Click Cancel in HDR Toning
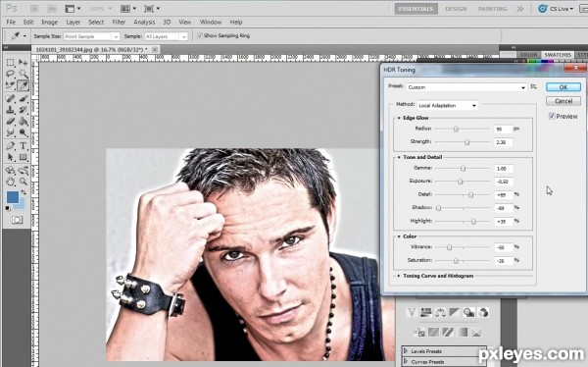The width and height of the screenshot is (588, 367). click(563, 101)
